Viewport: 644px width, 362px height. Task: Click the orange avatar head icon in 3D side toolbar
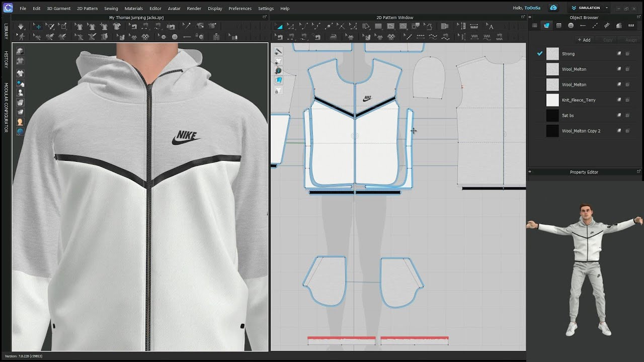(x=20, y=122)
